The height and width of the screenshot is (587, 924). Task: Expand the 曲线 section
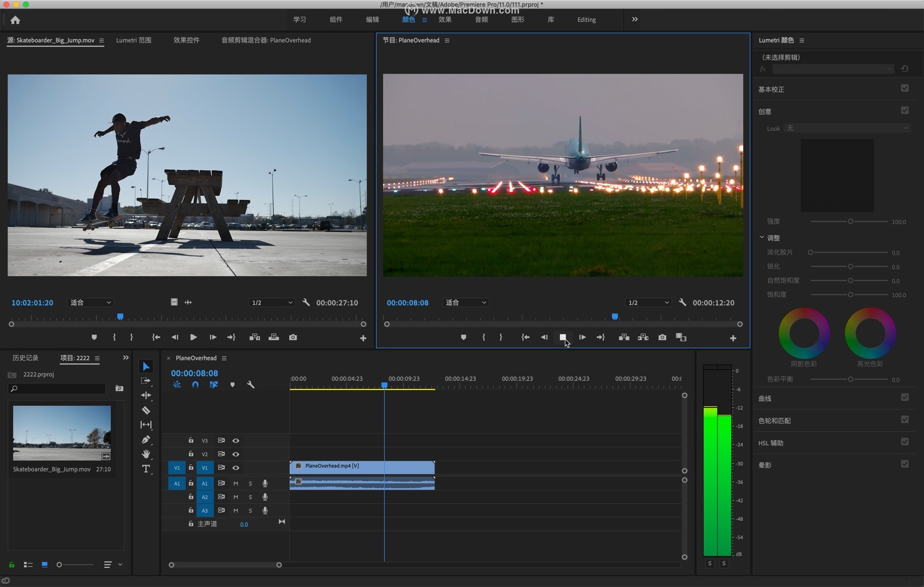click(x=765, y=399)
